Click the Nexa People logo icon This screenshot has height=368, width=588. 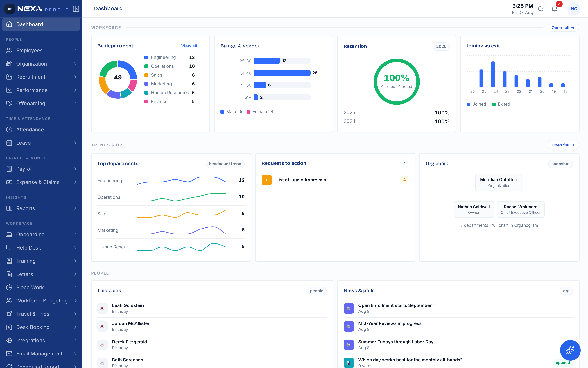click(x=10, y=9)
